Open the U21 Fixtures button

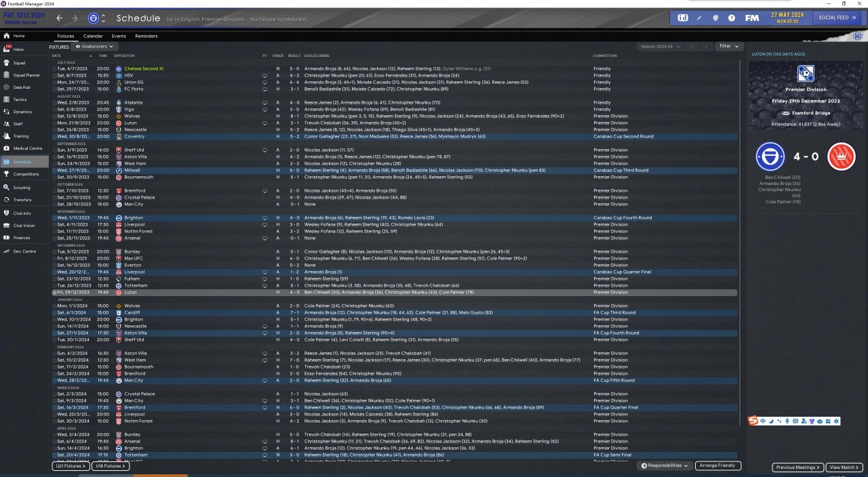71,466
